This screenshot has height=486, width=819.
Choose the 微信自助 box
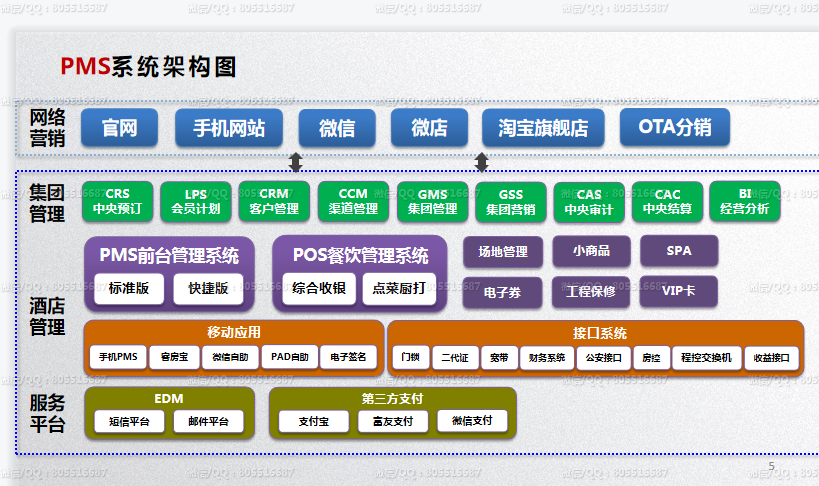pyautogui.click(x=230, y=357)
